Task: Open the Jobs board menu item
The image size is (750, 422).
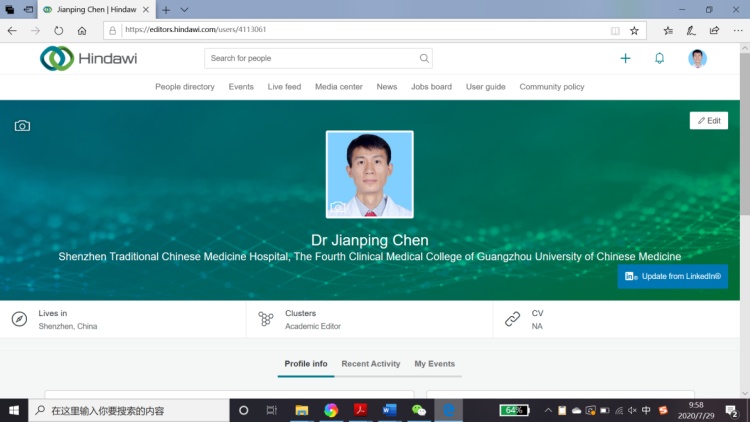Action: [431, 87]
